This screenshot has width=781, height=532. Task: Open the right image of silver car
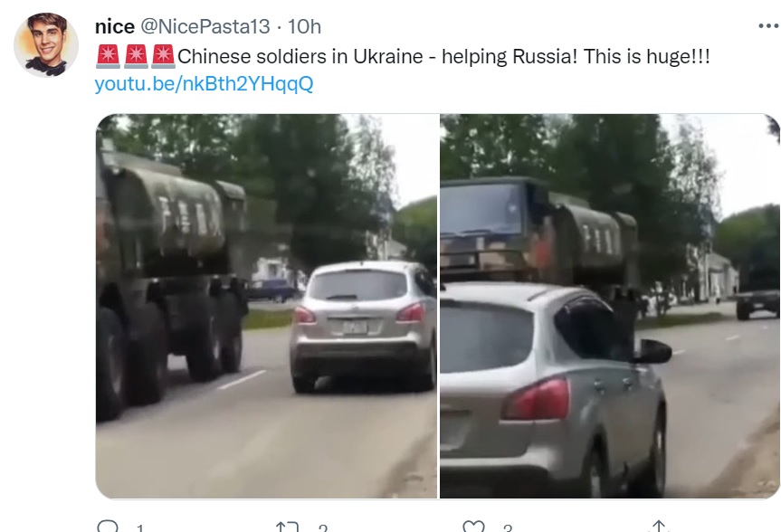[x=610, y=306]
